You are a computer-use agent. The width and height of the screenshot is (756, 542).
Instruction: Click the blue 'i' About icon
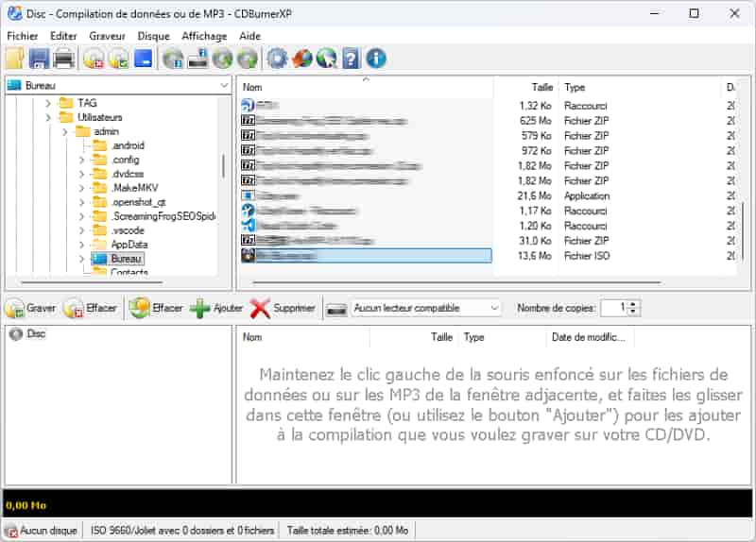tap(376, 59)
